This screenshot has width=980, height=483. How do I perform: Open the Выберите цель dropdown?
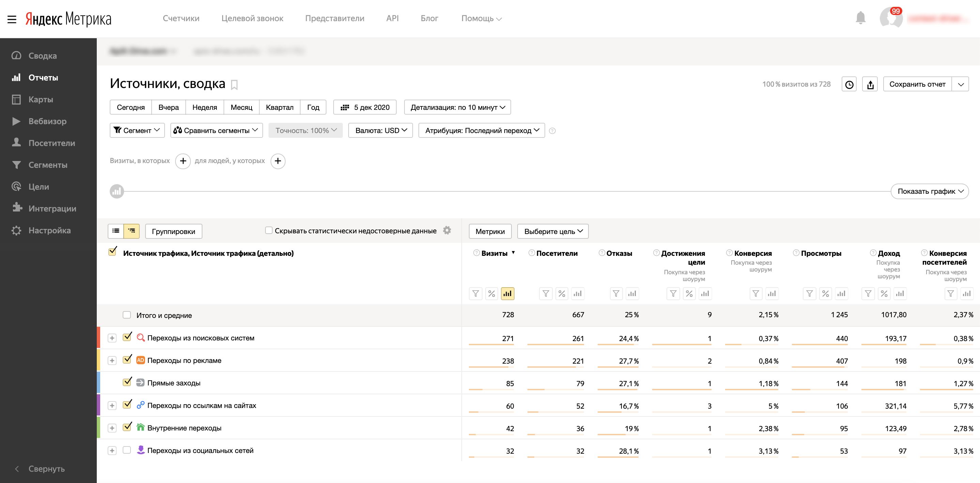[553, 231]
